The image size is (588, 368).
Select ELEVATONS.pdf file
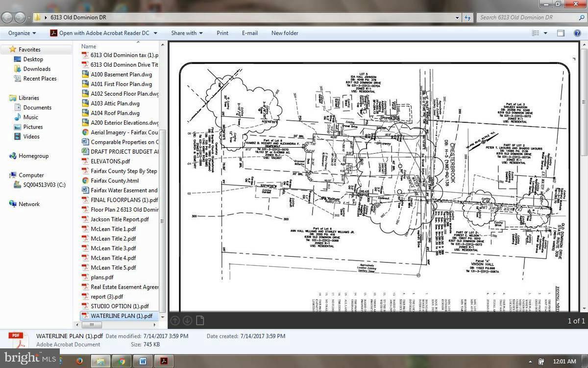(106, 161)
